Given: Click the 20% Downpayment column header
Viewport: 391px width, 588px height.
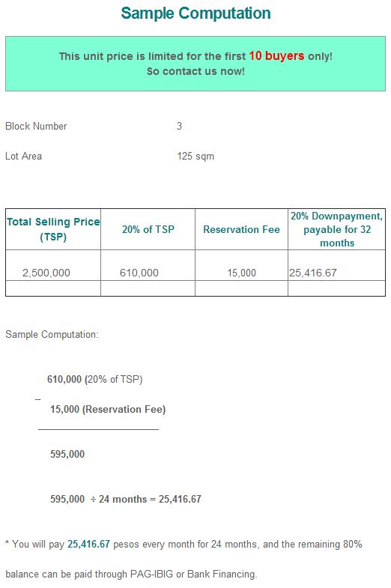Looking at the screenshot, I should pyautogui.click(x=336, y=229).
